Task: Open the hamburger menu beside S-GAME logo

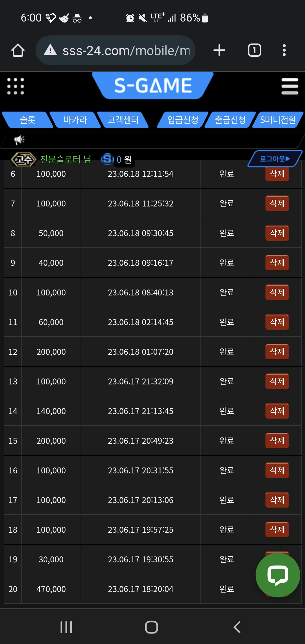Action: coord(290,86)
